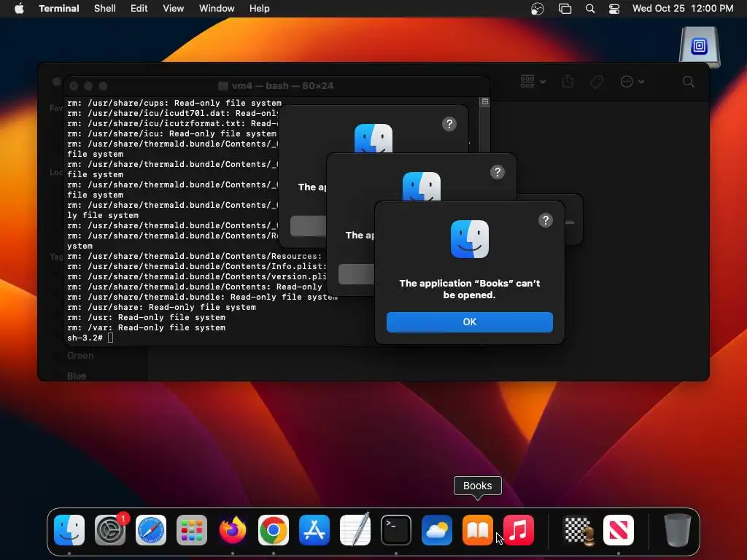Open the Window menu
The width and height of the screenshot is (747, 560).
click(217, 9)
